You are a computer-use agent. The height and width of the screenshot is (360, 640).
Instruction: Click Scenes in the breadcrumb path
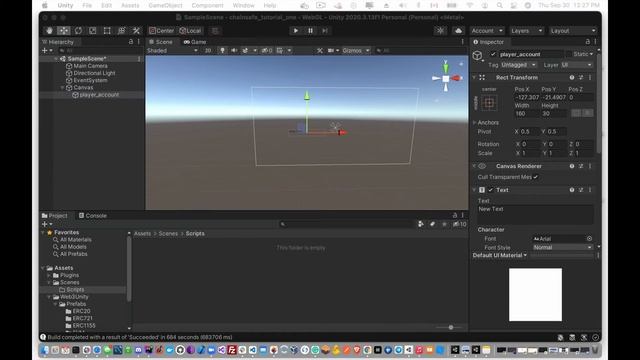(168, 233)
